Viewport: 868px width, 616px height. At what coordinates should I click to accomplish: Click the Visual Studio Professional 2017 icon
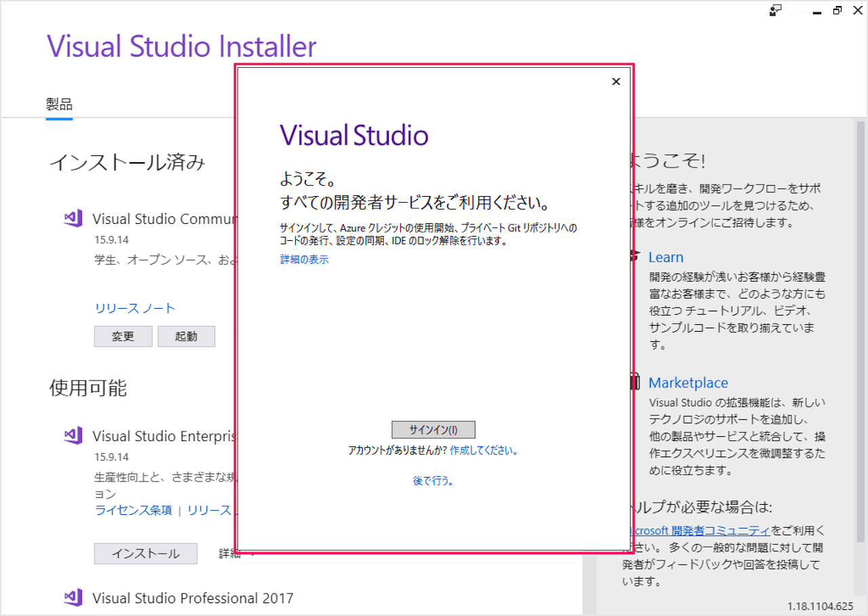click(x=73, y=598)
